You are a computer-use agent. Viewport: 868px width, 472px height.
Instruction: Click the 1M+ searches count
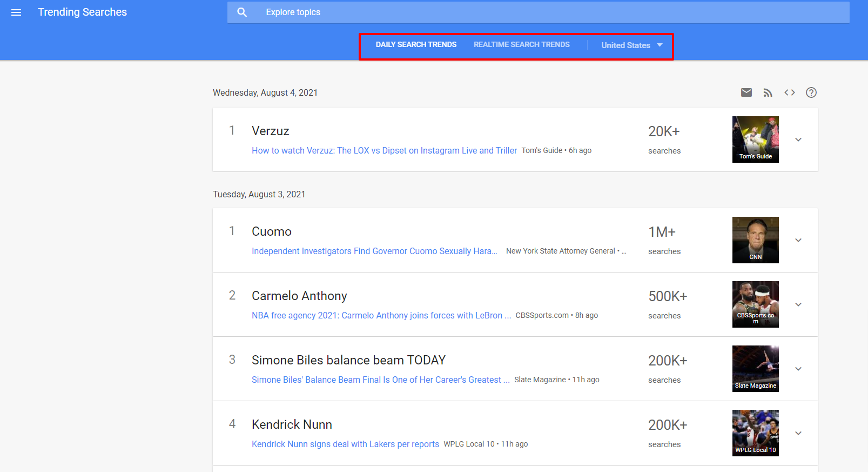coord(662,232)
